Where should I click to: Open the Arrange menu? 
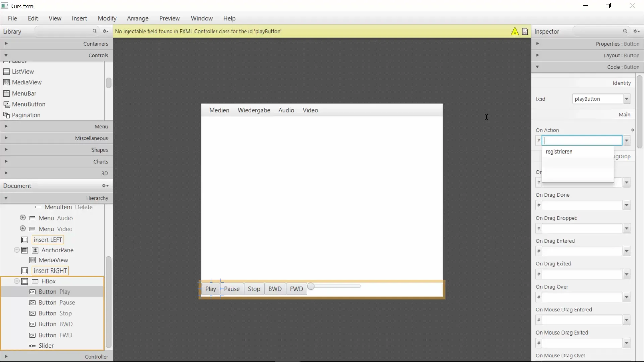coord(138,18)
